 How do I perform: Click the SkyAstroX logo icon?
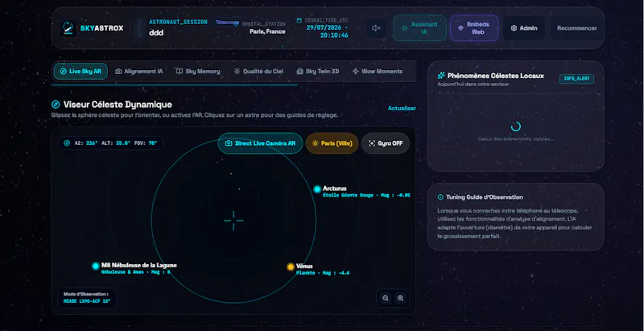[68, 28]
